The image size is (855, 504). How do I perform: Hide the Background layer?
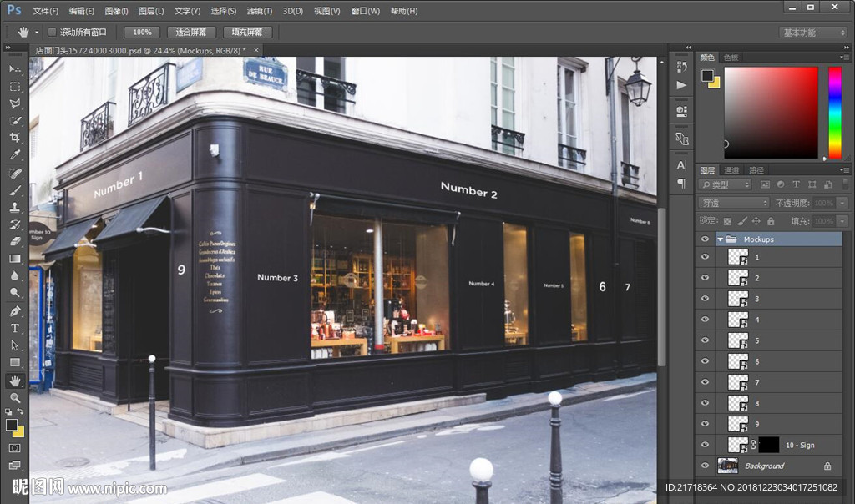(x=705, y=466)
